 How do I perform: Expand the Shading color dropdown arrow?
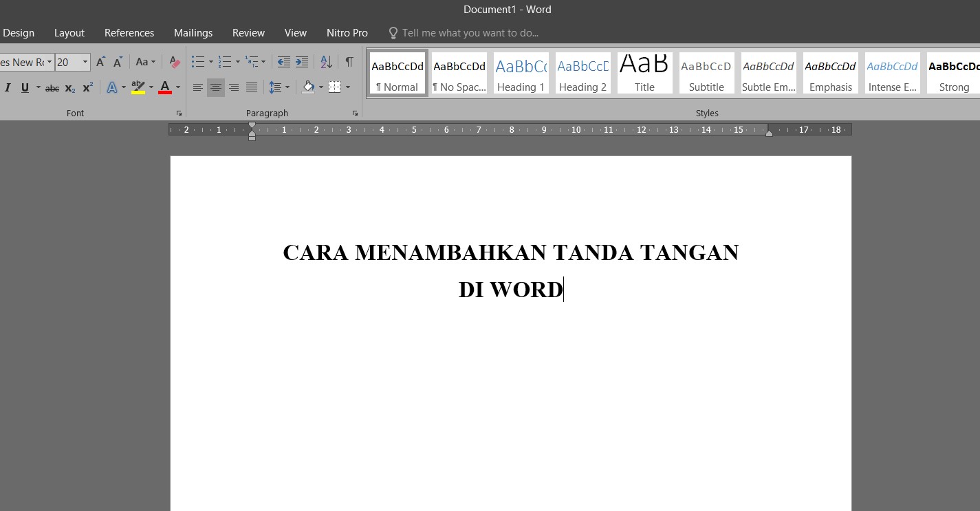pyautogui.click(x=321, y=87)
